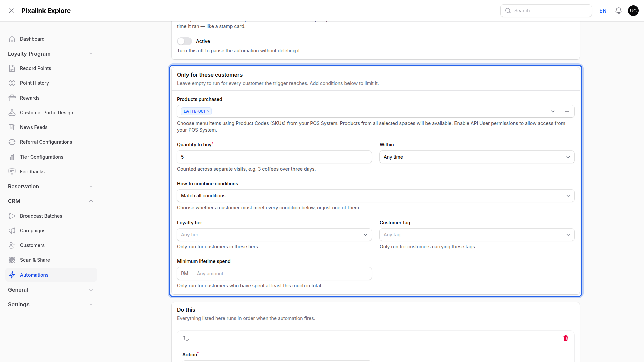Viewport: 644px width, 362px height.
Task: Delete the action with the red trash icon
Action: (566, 338)
